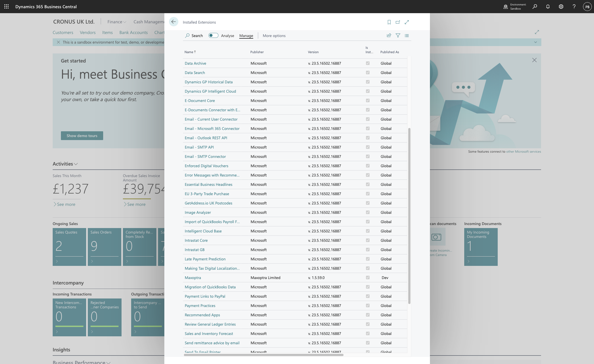The height and width of the screenshot is (364, 594).
Task: Toggle the Analyse mode switch
Action: 213,35
